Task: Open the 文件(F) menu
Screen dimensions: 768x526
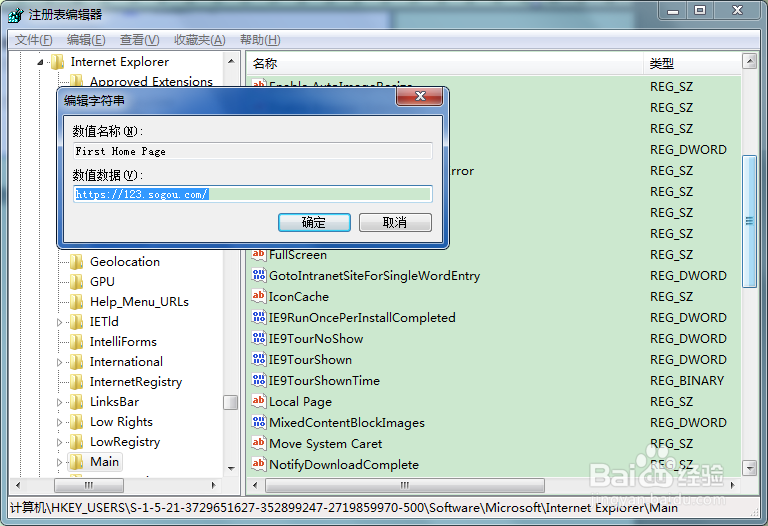Action: [33, 40]
